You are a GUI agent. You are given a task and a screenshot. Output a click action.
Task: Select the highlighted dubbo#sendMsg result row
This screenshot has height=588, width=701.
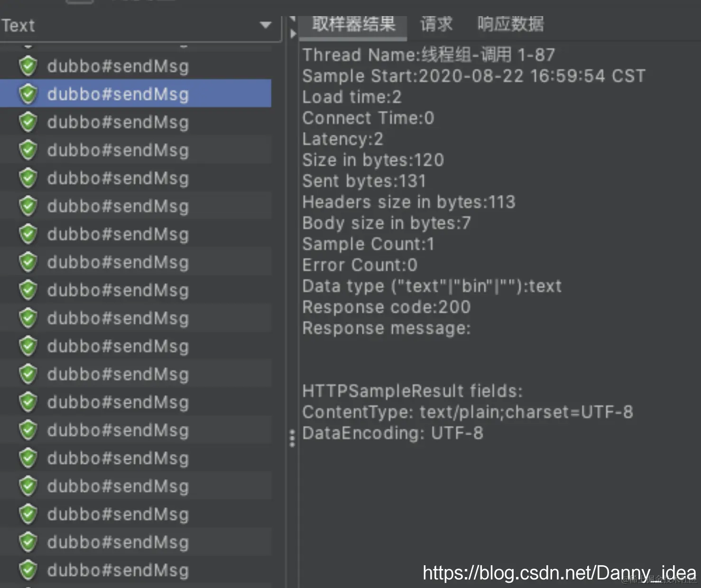pyautogui.click(x=136, y=93)
